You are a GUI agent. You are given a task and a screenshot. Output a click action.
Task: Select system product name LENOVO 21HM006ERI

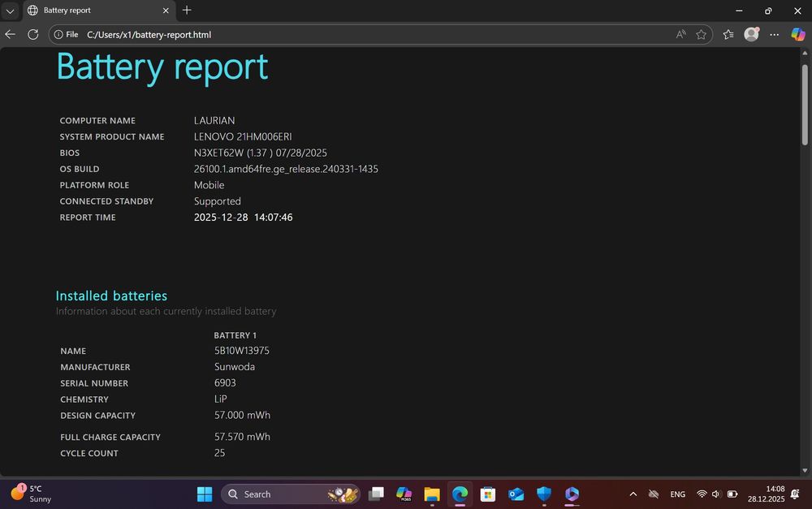tap(243, 136)
